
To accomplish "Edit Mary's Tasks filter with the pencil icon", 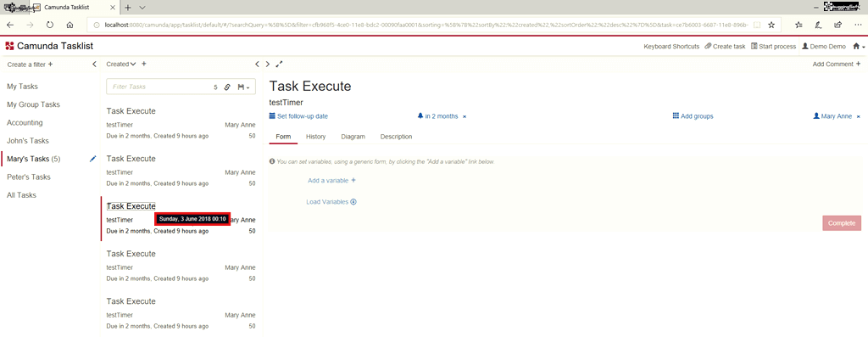I will (92, 159).
